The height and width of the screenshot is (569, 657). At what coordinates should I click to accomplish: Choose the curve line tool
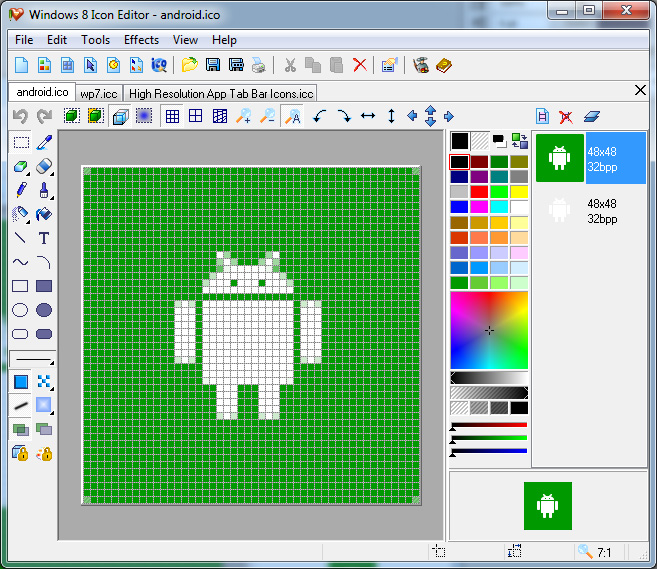coord(20,262)
